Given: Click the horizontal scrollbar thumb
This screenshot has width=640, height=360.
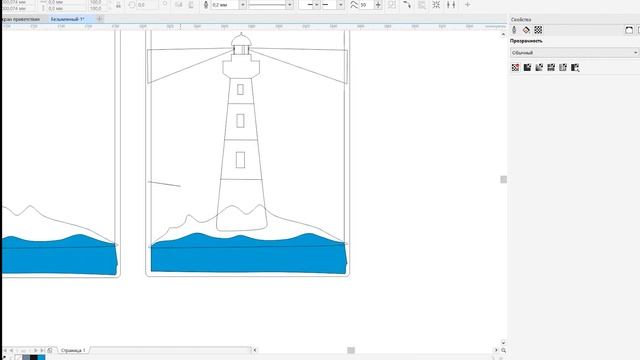Looking at the screenshot, I should click(351, 350).
